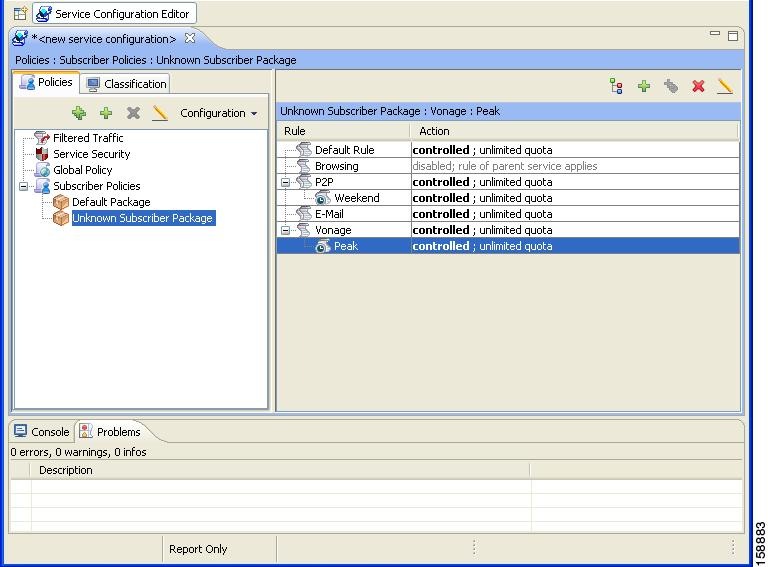Click the pencil edit rule icon in right toolbar
Screen dimensions: 768x567
tap(725, 87)
